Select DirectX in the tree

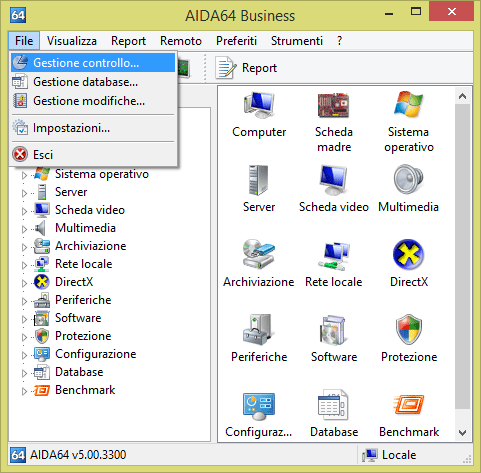tap(74, 282)
